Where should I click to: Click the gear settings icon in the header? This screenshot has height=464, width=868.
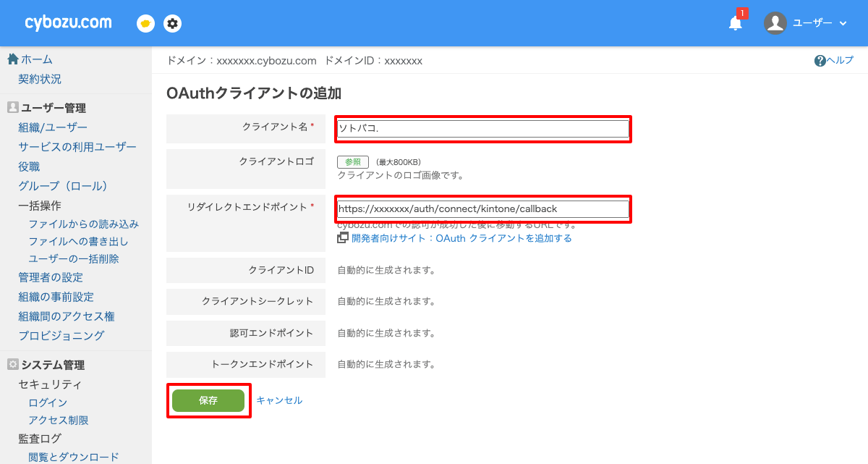pyautogui.click(x=171, y=23)
